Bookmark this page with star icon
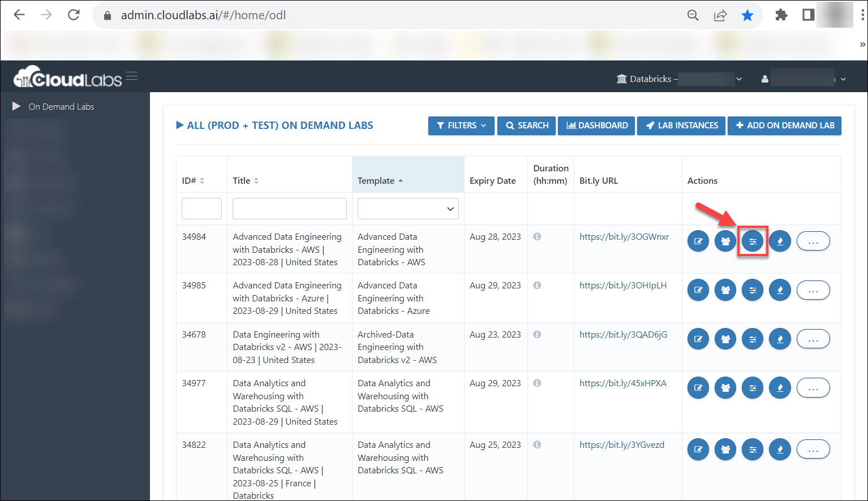868x501 pixels. pyautogui.click(x=747, y=15)
